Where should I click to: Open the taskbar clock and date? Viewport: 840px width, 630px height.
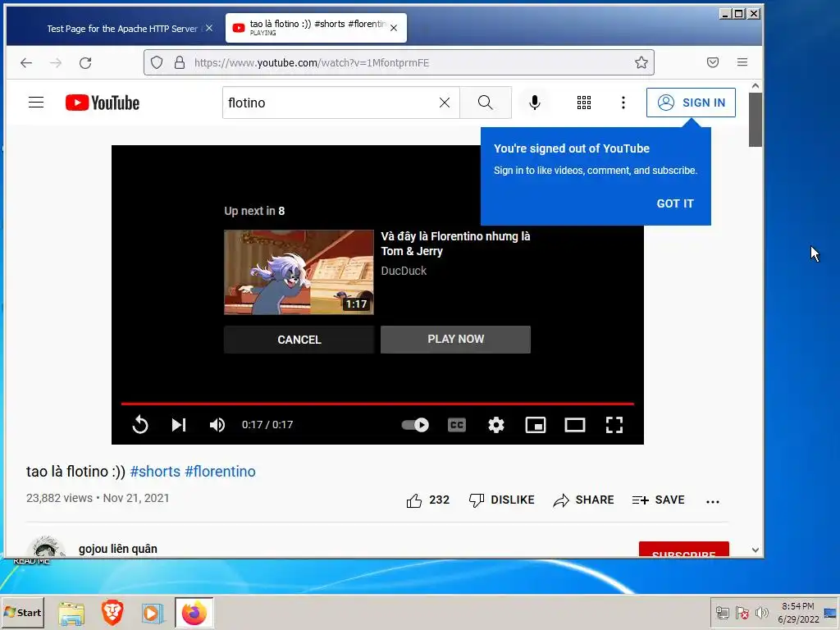pyautogui.click(x=797, y=613)
